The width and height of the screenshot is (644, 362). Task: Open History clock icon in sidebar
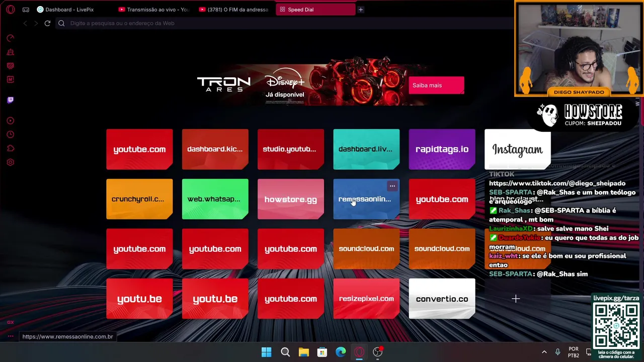coord(10,135)
